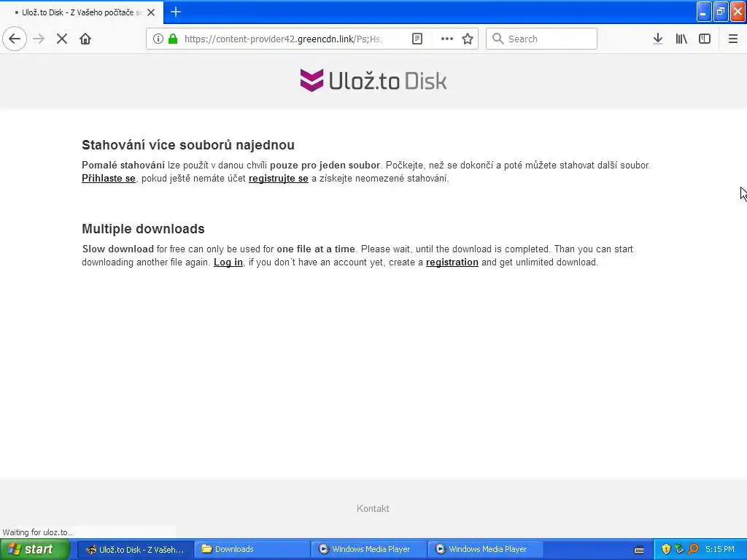Image resolution: width=747 pixels, height=560 pixels.
Task: Open the Kontakt footer link
Action: [373, 508]
